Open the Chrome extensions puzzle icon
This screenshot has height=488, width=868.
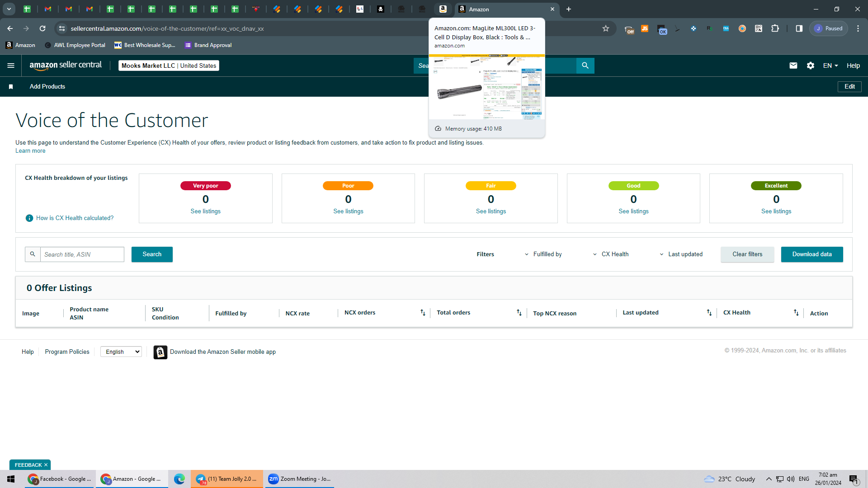click(x=775, y=28)
